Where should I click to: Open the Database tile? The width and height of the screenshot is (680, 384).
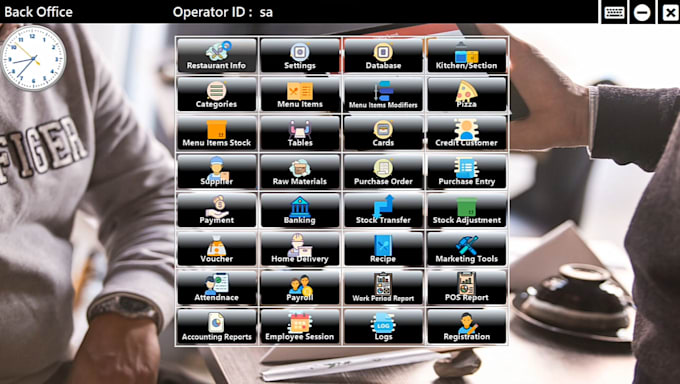pyautogui.click(x=383, y=56)
